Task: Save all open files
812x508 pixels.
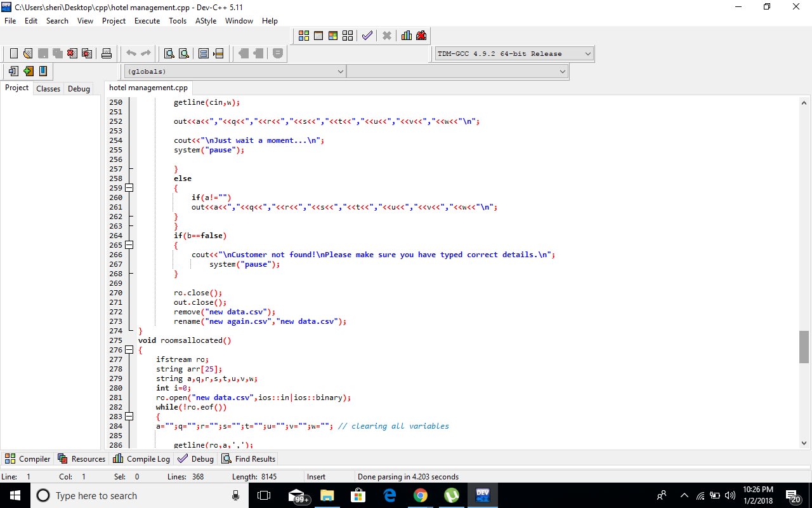Action: (58, 53)
